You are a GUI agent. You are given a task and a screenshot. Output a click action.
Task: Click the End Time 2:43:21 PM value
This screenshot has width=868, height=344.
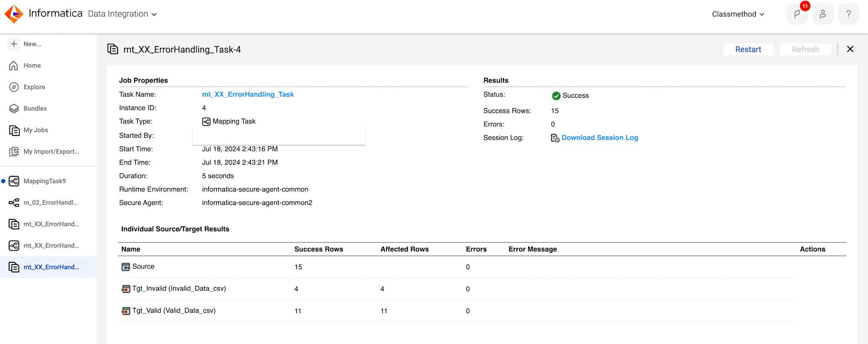240,162
